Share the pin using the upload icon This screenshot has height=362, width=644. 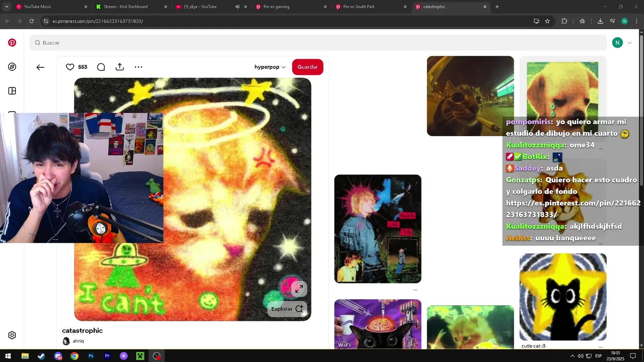tap(119, 67)
